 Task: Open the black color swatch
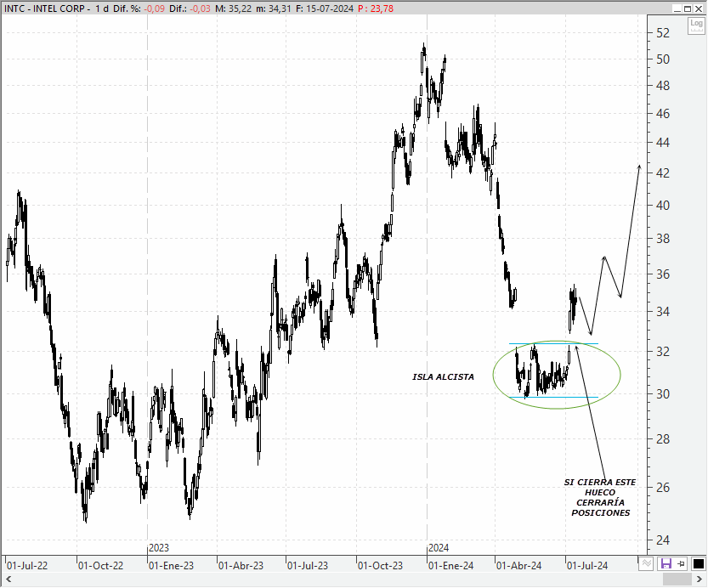click(698, 563)
